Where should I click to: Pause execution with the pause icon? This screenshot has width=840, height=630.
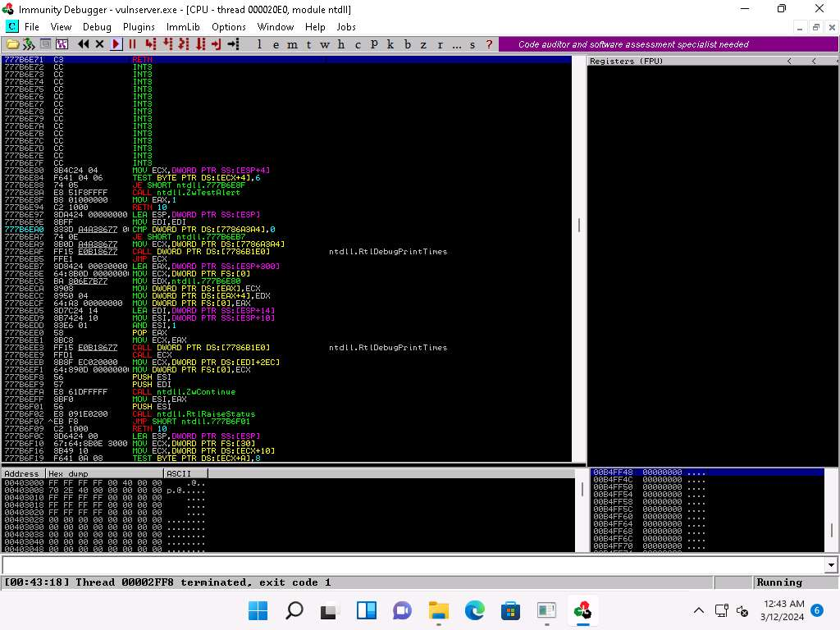pyautogui.click(x=132, y=44)
